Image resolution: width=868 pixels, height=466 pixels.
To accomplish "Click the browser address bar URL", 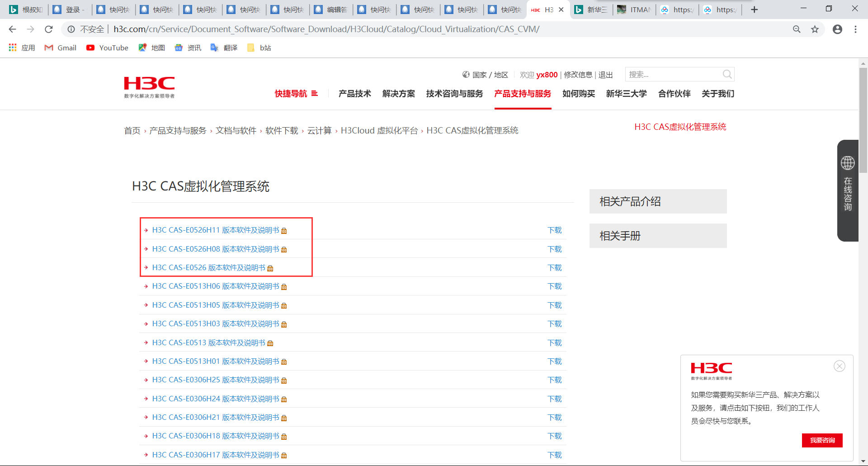I will 326,29.
